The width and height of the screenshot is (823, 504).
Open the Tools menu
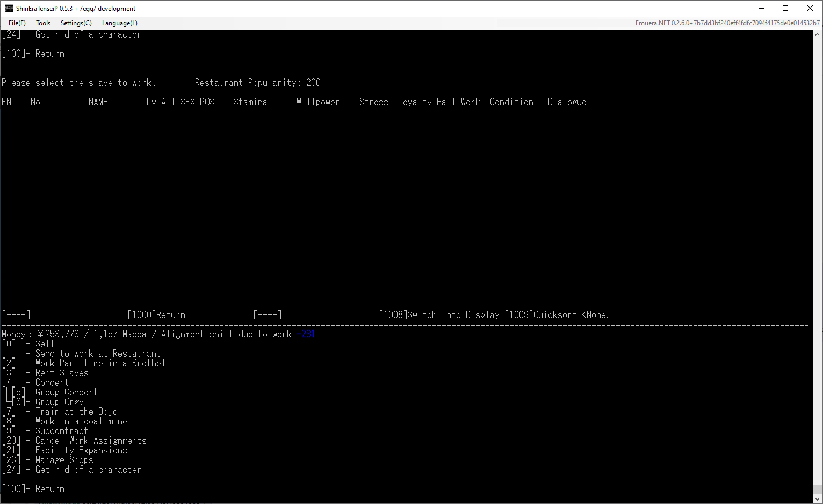click(x=43, y=23)
